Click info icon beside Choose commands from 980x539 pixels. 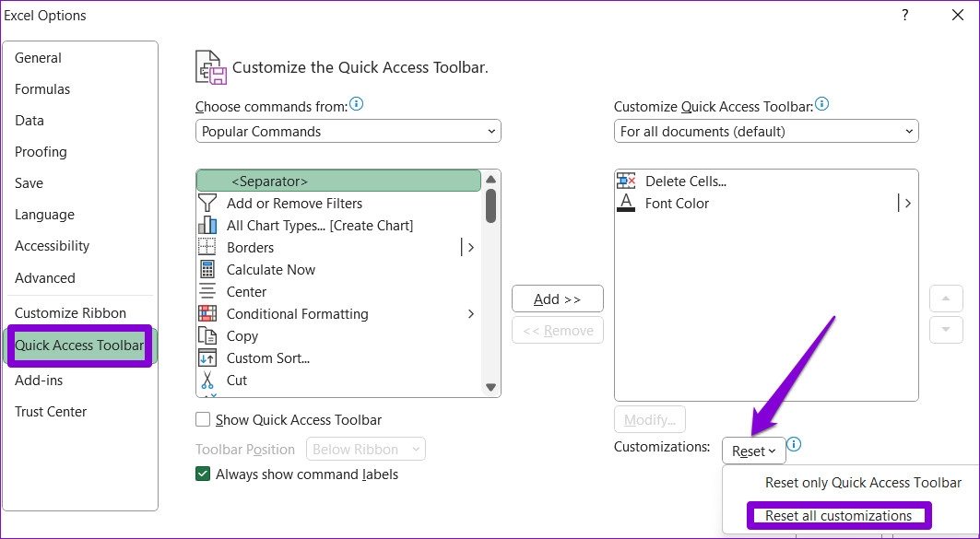coord(356,104)
